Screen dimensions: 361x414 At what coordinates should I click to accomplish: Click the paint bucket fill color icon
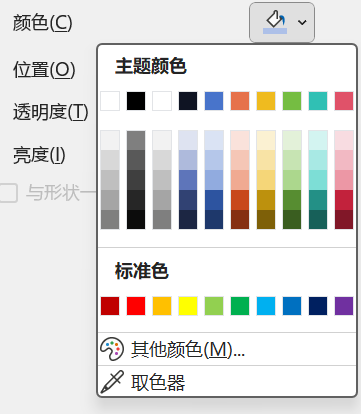pos(275,22)
